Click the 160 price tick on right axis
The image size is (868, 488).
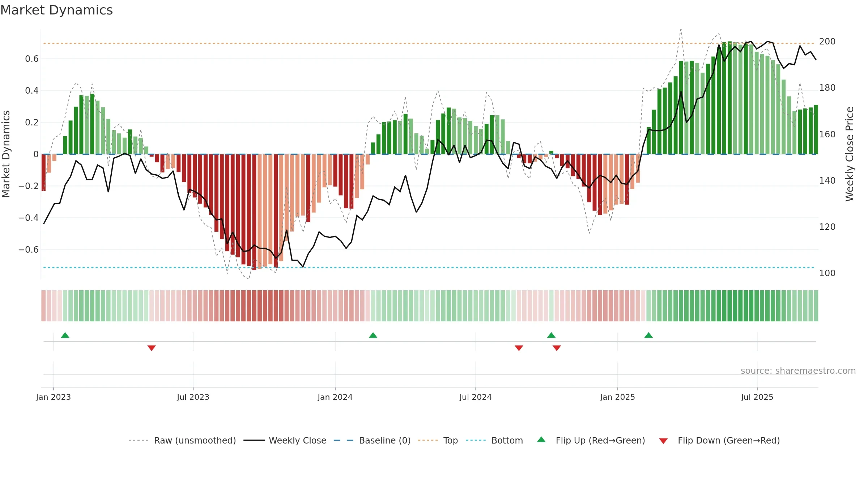[827, 134]
